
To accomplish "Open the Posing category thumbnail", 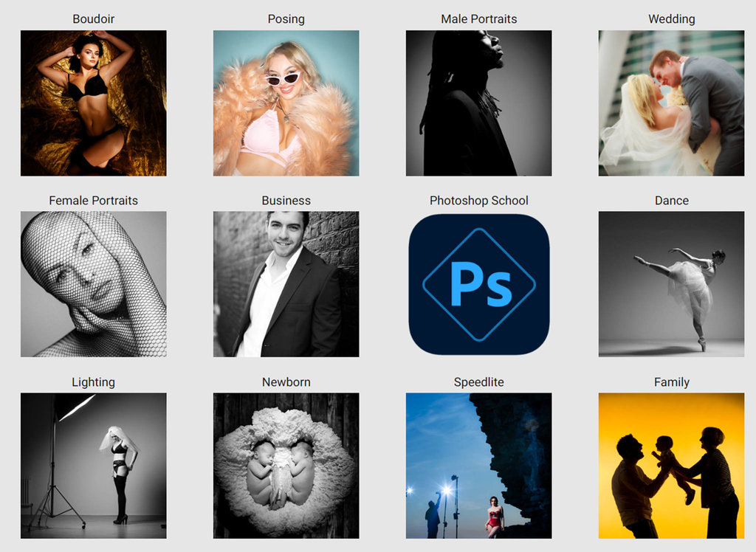I will [286, 103].
